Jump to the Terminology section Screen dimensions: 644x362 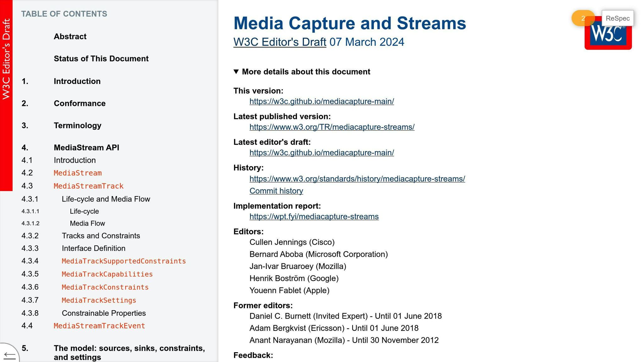[77, 125]
